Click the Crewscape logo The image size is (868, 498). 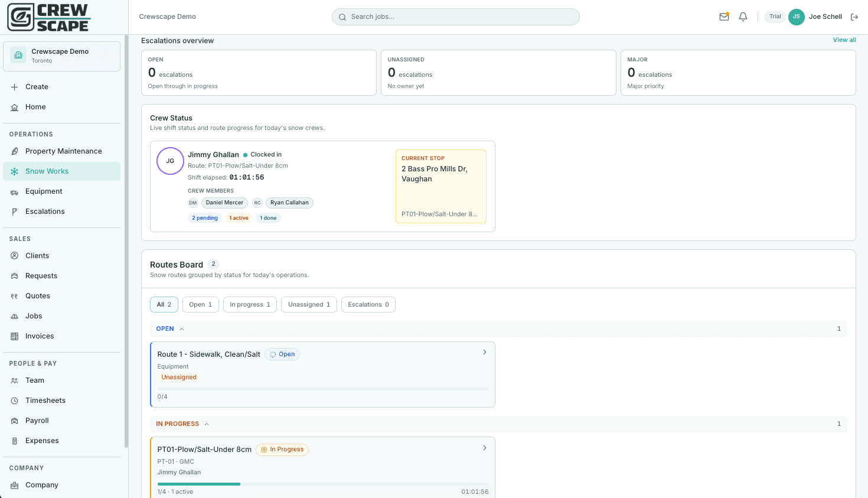pyautogui.click(x=48, y=17)
